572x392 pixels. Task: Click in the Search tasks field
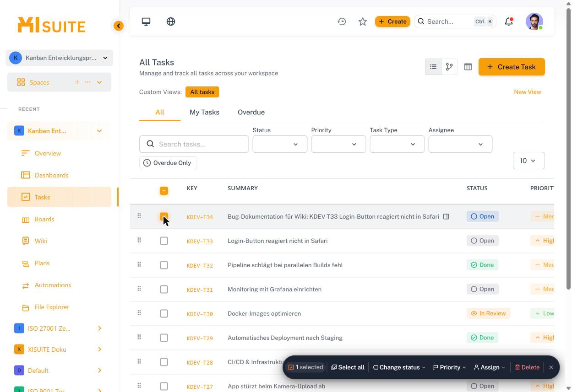[x=194, y=144]
